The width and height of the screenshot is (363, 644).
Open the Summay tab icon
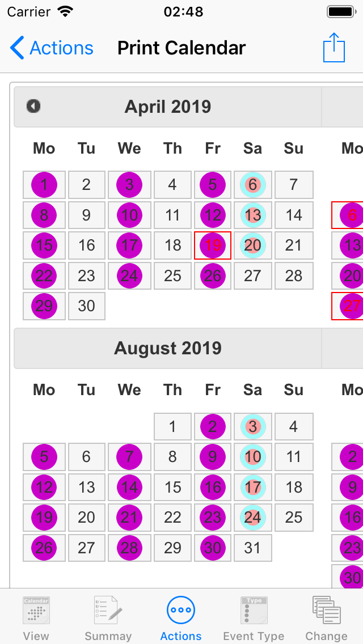tap(108, 611)
